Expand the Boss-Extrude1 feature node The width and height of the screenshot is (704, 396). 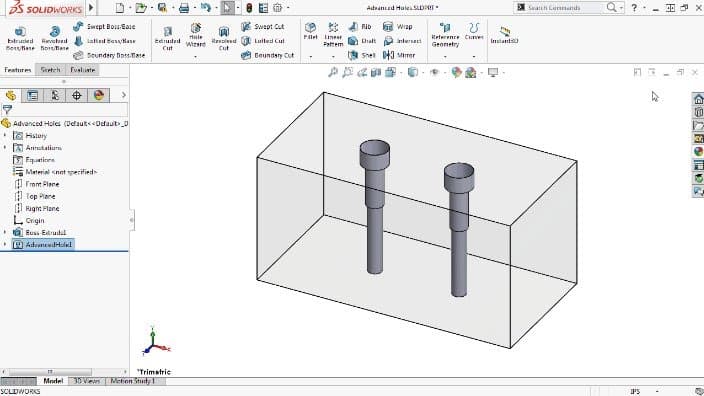click(5, 232)
